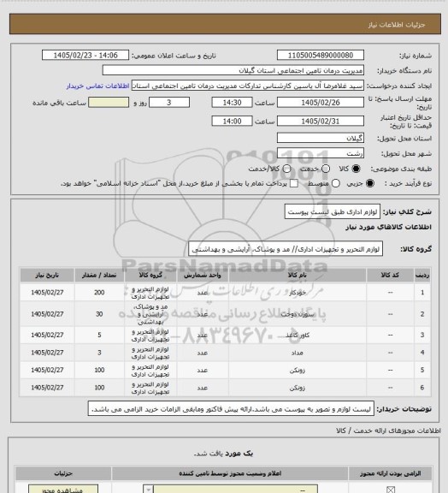Click the نام دستگاه خریدار field

pos(233,70)
